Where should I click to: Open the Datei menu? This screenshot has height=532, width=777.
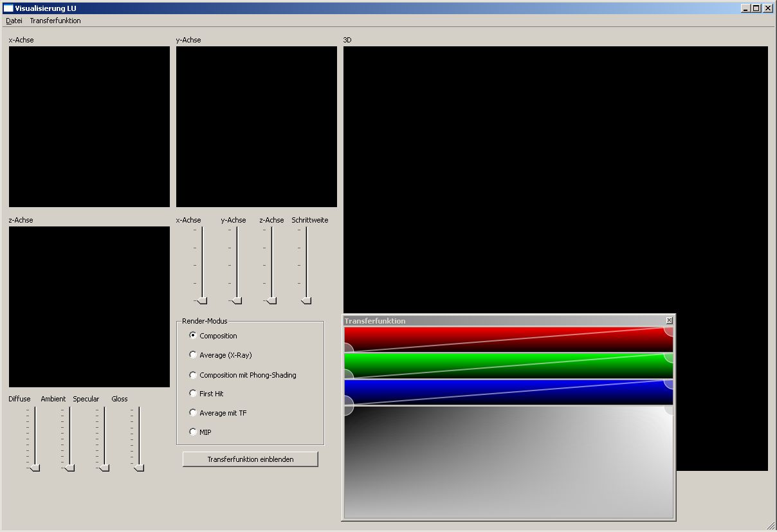pos(14,21)
